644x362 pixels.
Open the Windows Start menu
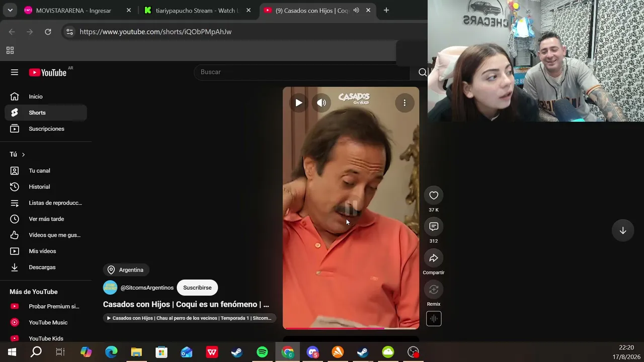[12, 352]
